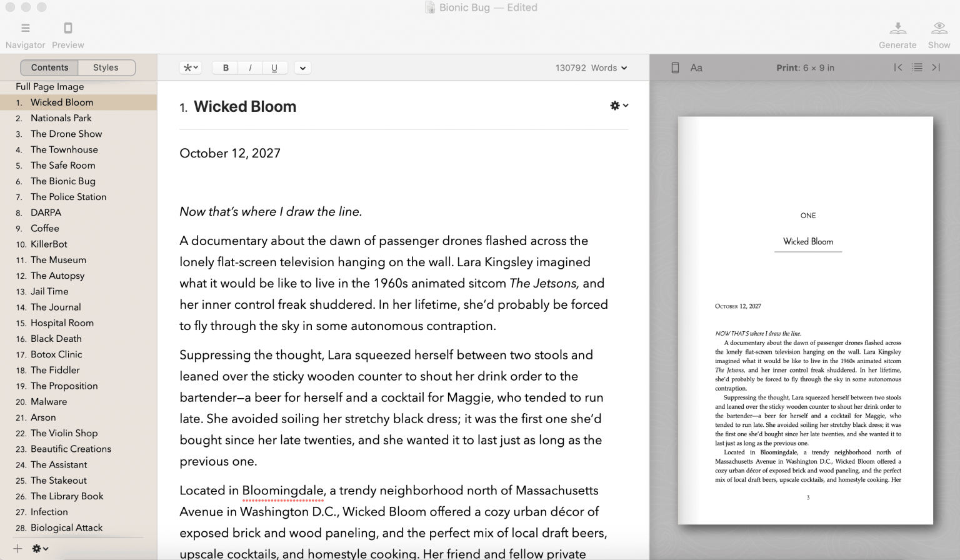This screenshot has width=960, height=560.
Task: Toggle the Preview pane
Action: (67, 32)
